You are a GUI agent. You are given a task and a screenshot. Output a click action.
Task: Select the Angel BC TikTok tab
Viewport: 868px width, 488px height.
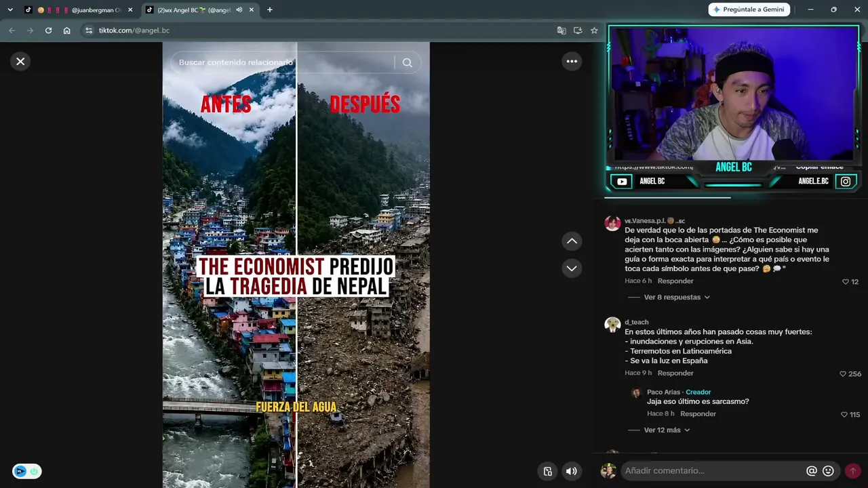click(x=201, y=9)
